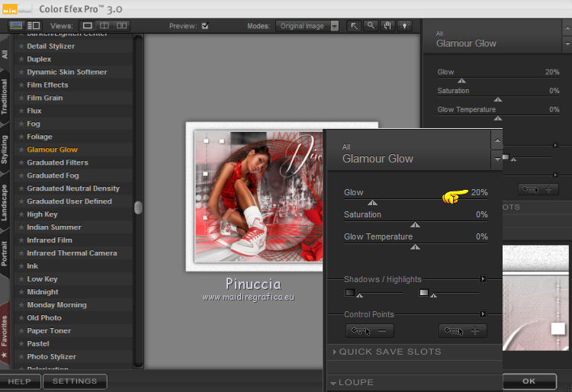Toggle favorite star for High Key
572x392 pixels.
[x=21, y=214]
